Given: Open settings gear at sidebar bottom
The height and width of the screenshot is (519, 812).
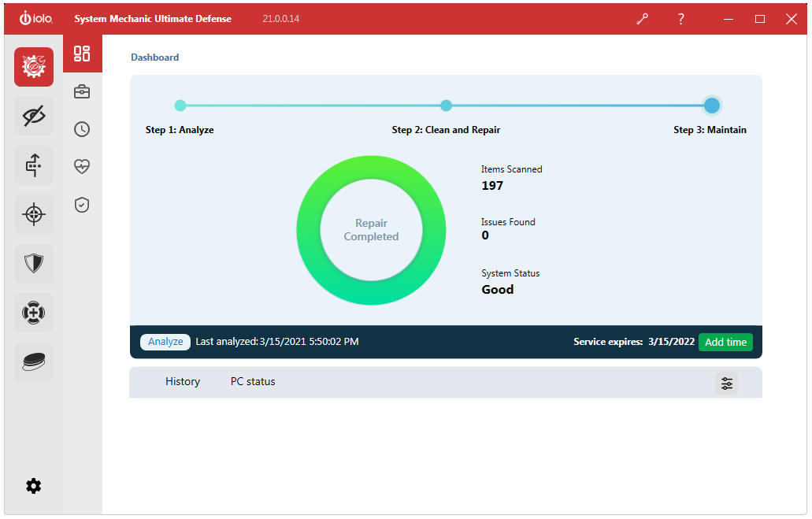Looking at the screenshot, I should 34,487.
